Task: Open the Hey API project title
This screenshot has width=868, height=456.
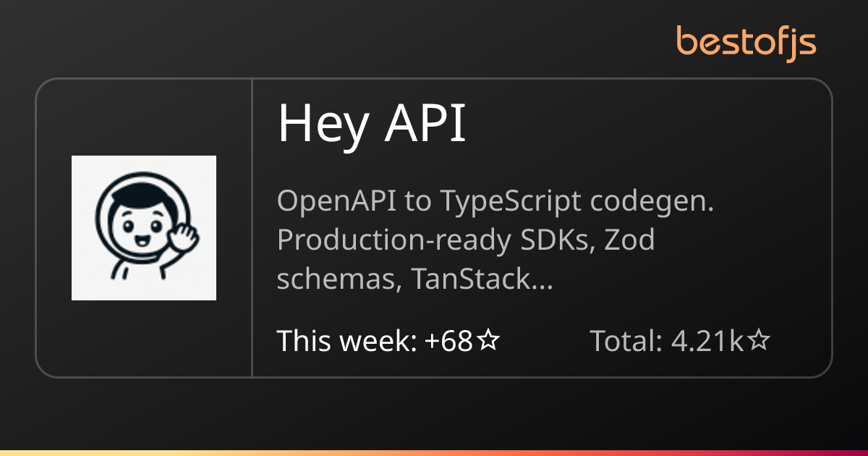Action: pos(372,124)
